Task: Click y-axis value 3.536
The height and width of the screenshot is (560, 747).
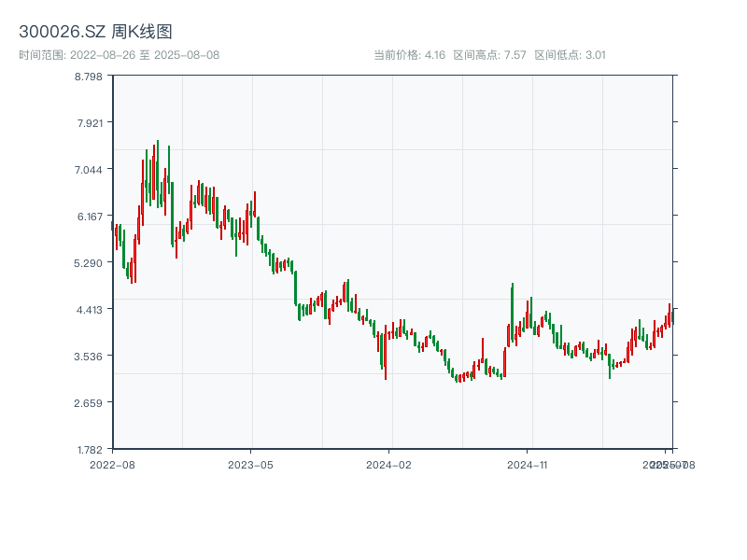Action: tap(88, 357)
